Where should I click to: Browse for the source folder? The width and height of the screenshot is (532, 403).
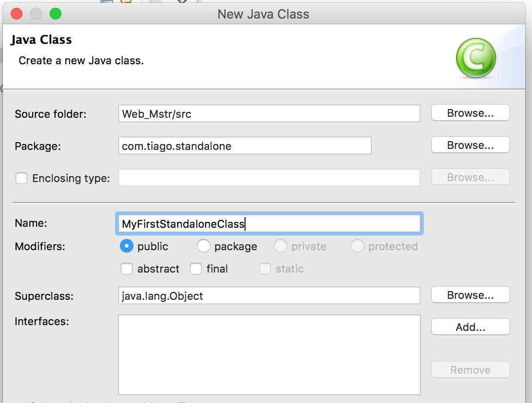pos(470,113)
